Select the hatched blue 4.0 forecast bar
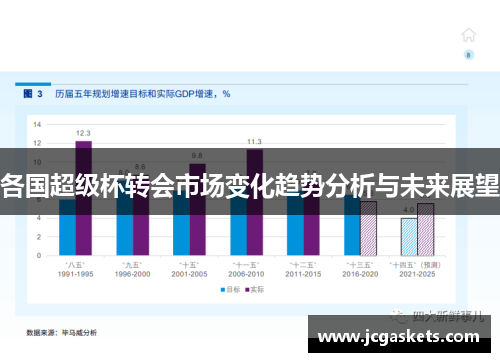 pos(409,237)
